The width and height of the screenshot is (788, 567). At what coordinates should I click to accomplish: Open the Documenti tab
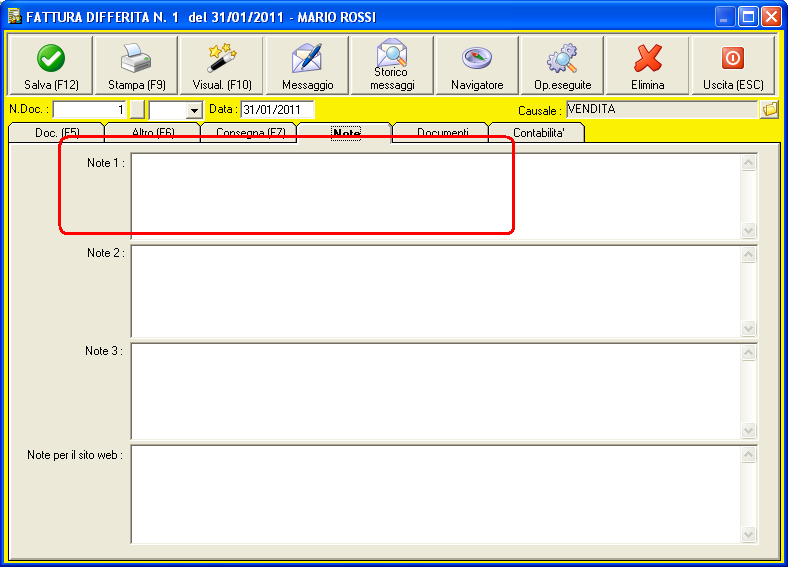(x=442, y=133)
